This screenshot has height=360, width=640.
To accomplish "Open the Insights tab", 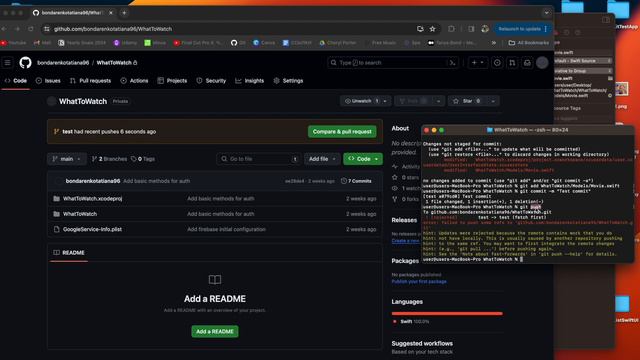I will tap(249, 81).
